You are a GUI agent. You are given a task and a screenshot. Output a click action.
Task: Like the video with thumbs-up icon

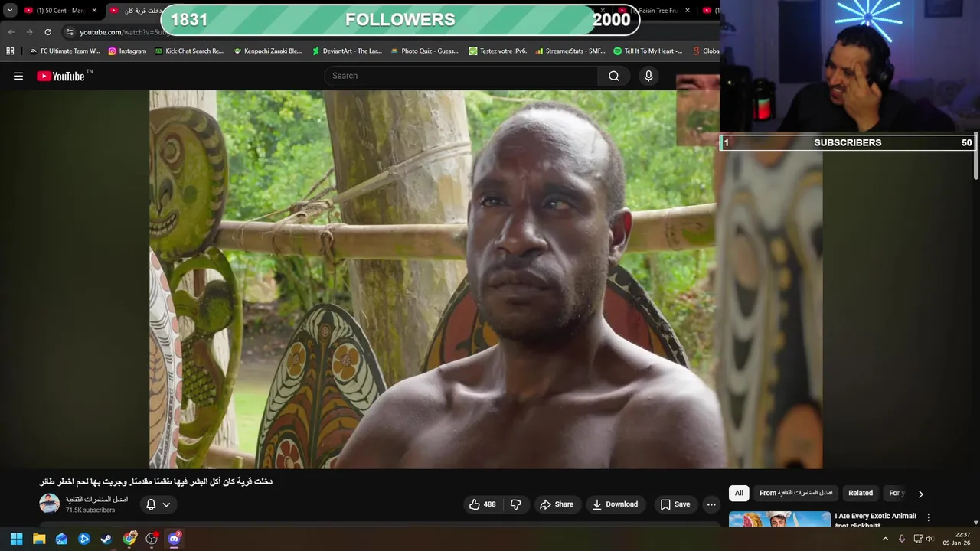point(482,504)
